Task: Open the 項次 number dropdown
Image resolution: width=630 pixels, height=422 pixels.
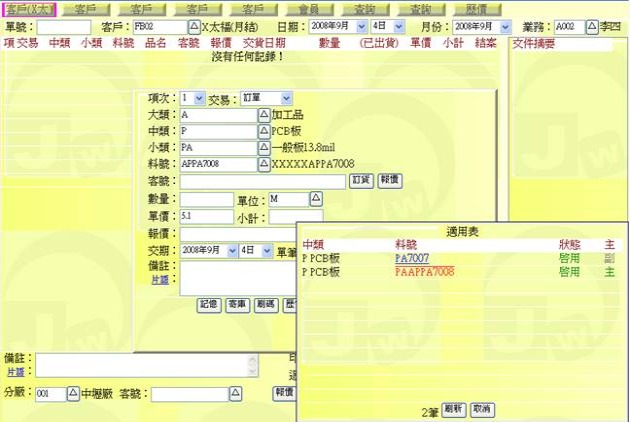Action: point(198,98)
